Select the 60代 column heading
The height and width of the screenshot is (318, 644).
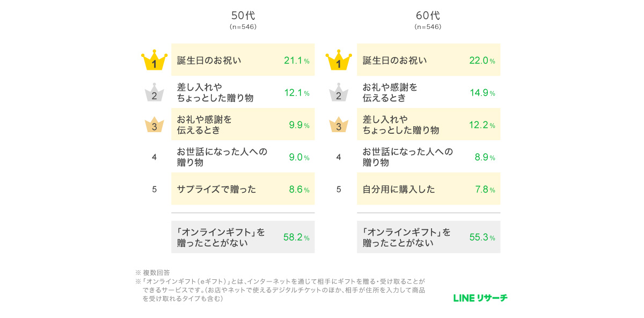click(428, 16)
